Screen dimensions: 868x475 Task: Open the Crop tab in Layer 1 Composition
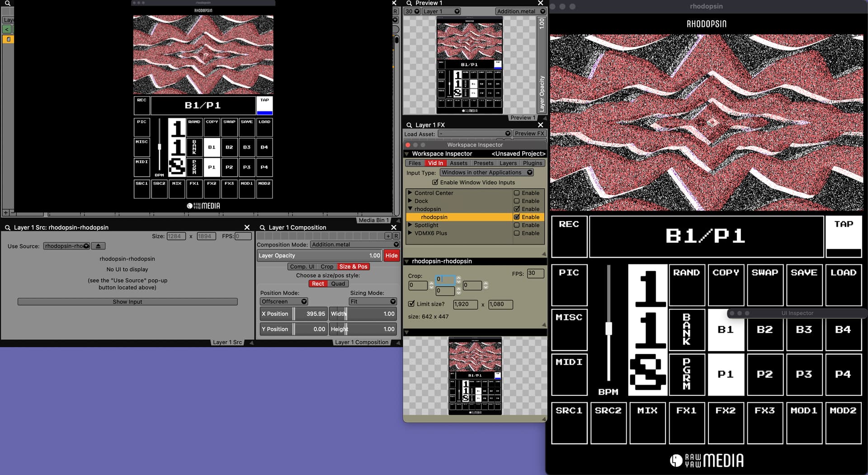click(327, 267)
